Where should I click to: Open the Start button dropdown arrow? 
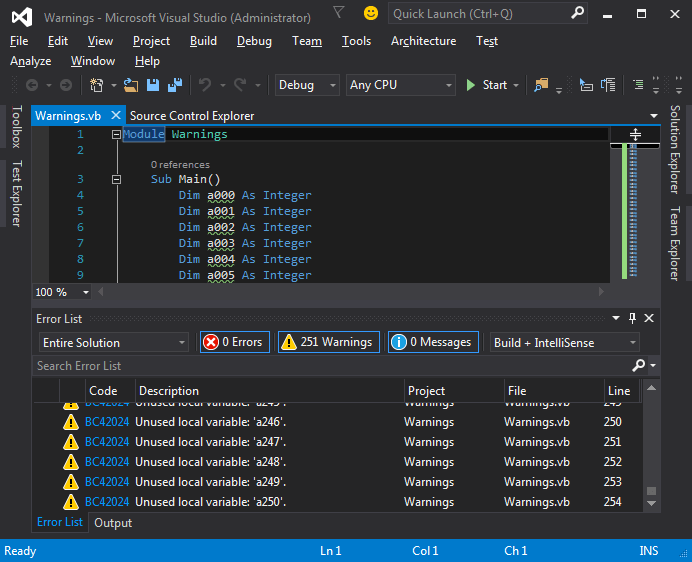click(x=516, y=85)
